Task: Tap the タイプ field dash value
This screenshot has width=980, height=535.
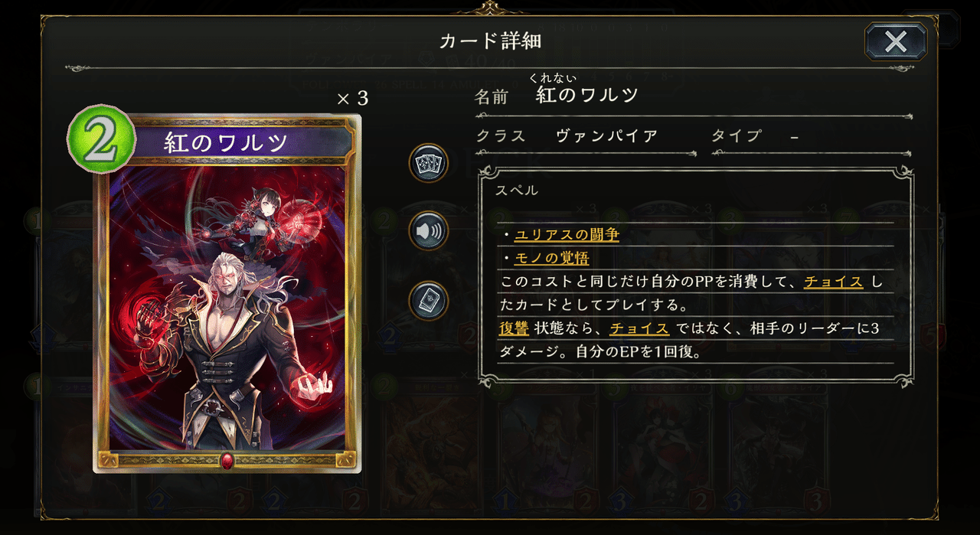Action: click(794, 137)
